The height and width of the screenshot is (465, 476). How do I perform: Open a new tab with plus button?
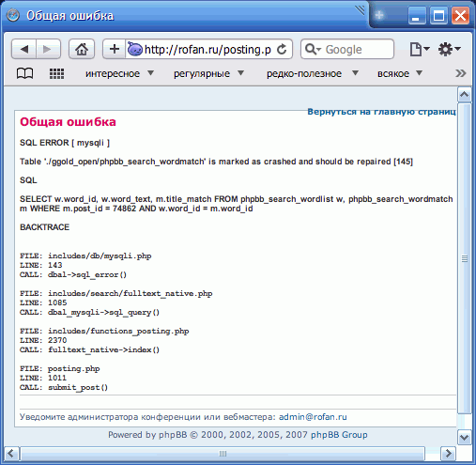click(379, 15)
